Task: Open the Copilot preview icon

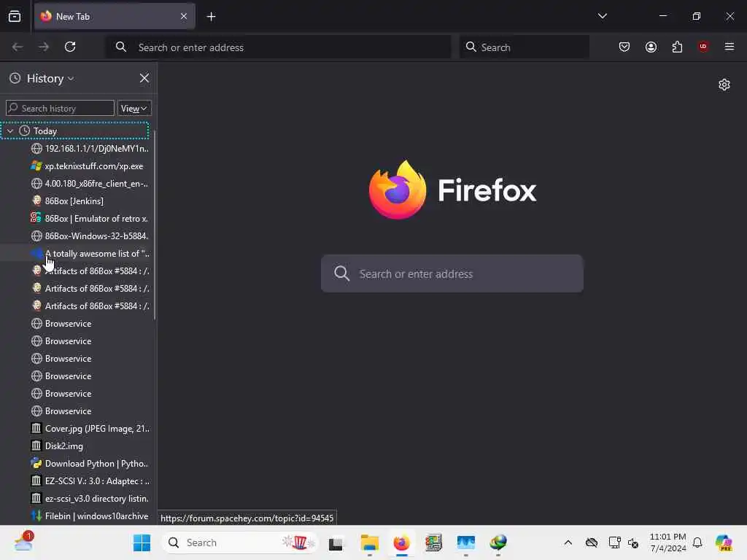Action: tap(723, 542)
